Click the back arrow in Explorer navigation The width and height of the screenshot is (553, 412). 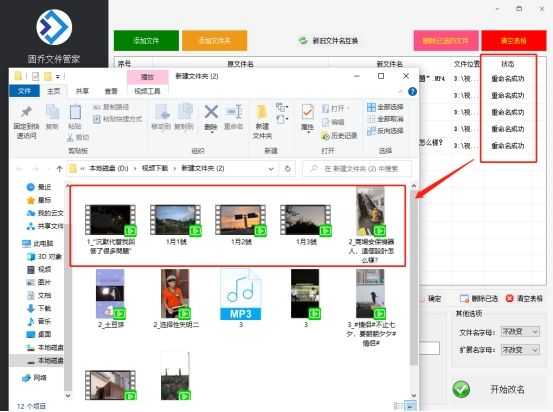(x=20, y=169)
